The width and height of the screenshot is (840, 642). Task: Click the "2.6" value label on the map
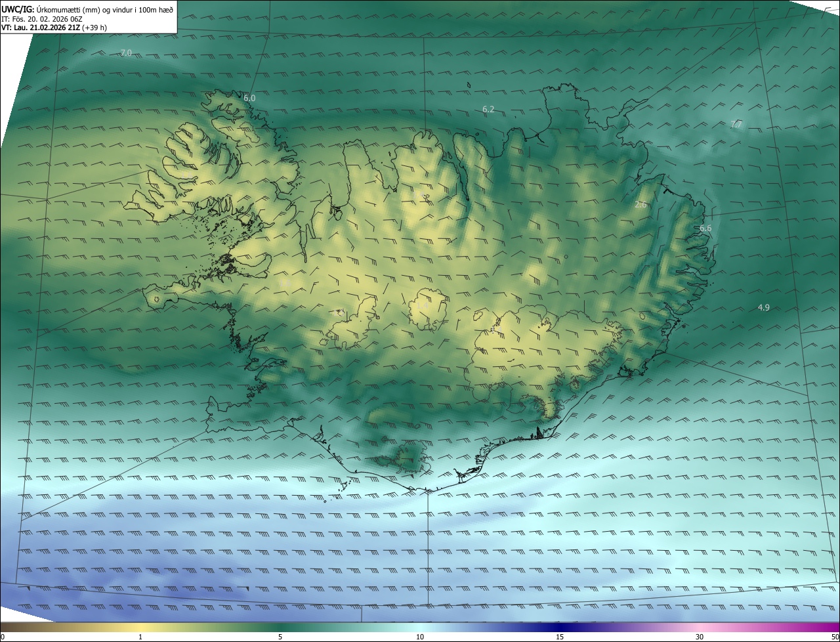tap(641, 205)
